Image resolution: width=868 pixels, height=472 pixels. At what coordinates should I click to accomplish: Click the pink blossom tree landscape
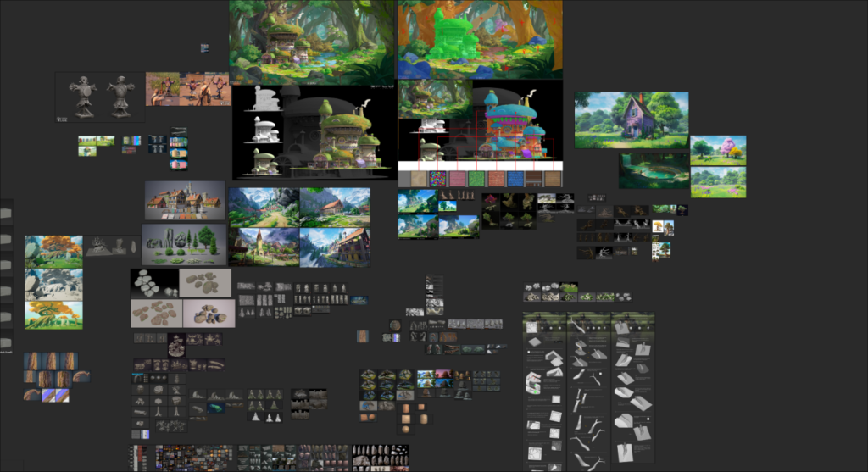tap(718, 150)
